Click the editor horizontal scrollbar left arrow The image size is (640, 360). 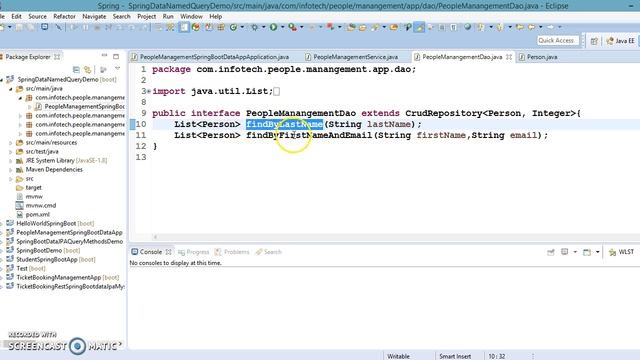pos(155,237)
